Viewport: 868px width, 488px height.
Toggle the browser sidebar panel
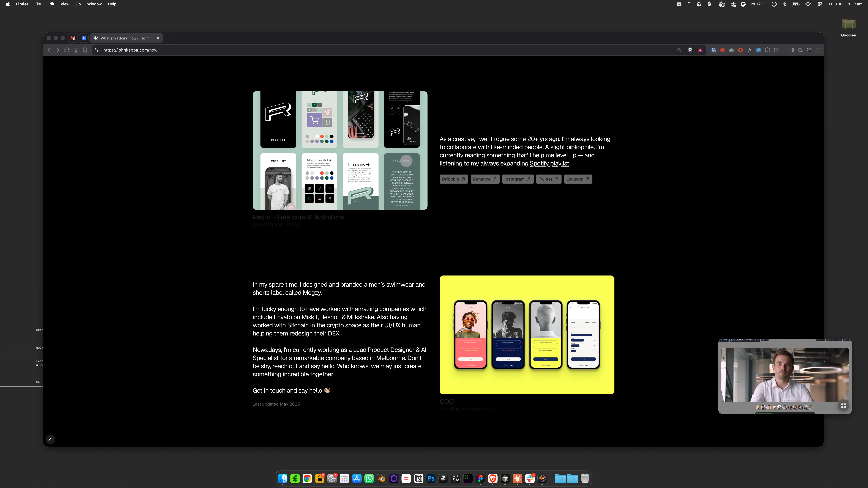click(791, 50)
